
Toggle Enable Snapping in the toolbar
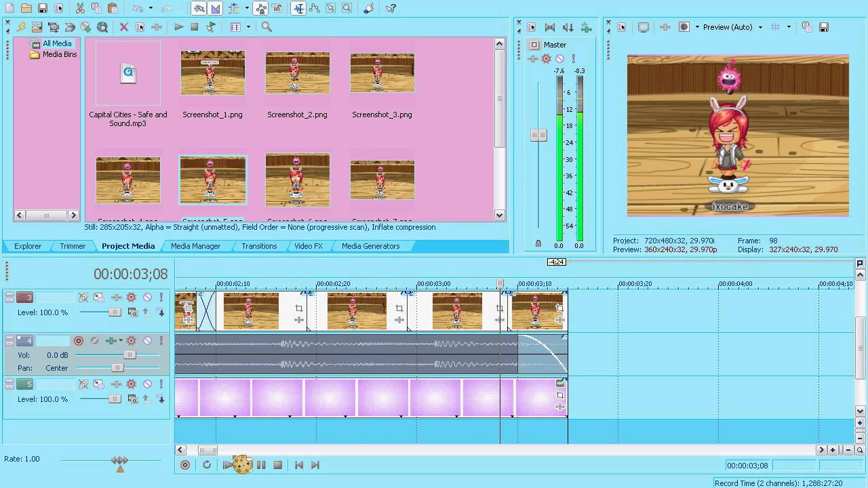pos(199,8)
